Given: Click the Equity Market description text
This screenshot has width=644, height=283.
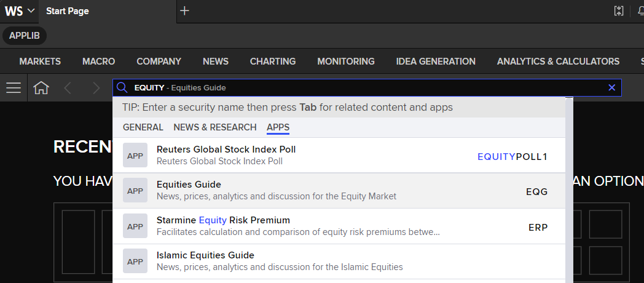Looking at the screenshot, I should [277, 197].
